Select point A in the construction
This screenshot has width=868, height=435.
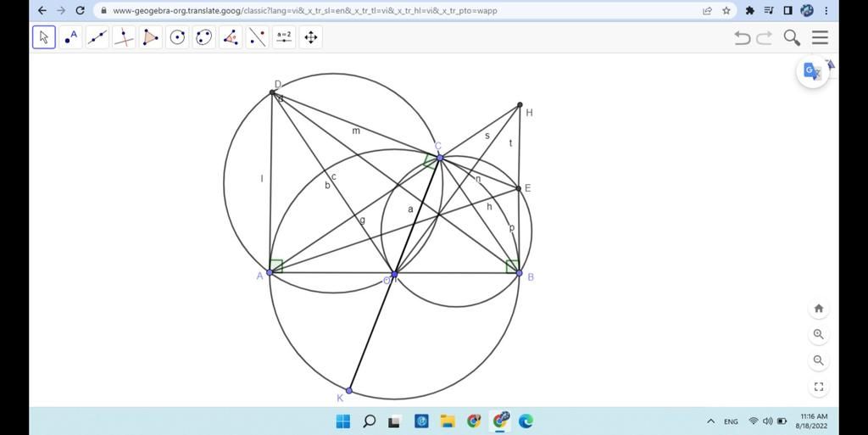[x=270, y=273]
